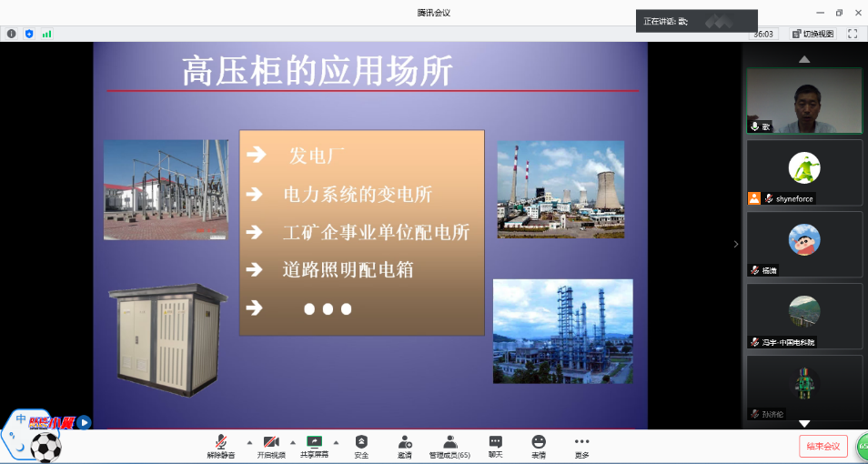
Task: Select the shyneforce participant tile
Action: (x=804, y=172)
